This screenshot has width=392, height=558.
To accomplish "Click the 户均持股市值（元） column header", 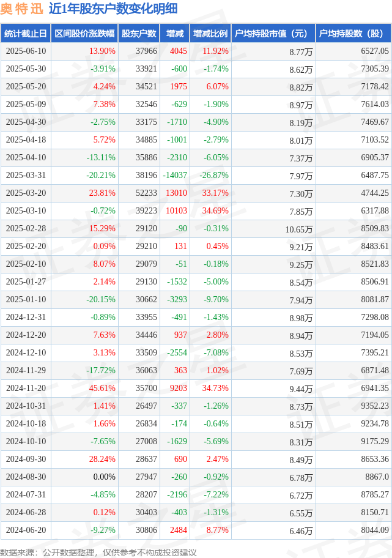I will click(273, 34).
